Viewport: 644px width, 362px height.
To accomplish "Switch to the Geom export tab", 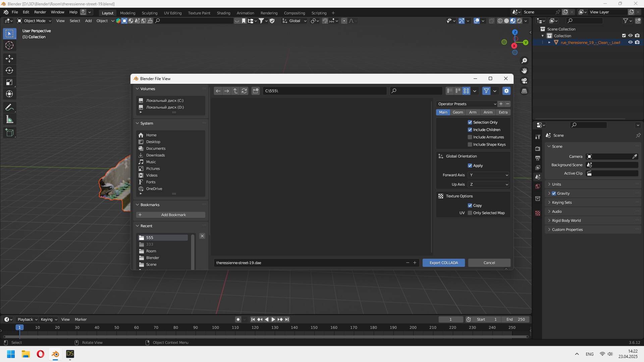I will pyautogui.click(x=458, y=112).
